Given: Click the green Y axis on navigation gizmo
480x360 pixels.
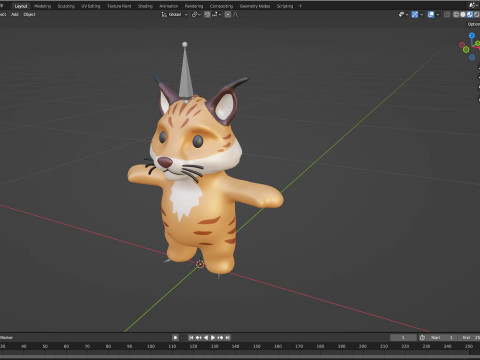Looking at the screenshot, I should 477,43.
